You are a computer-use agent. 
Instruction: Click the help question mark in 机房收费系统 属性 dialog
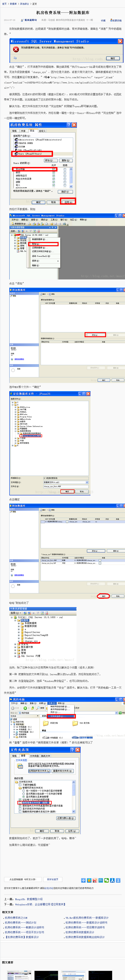[69, 125]
